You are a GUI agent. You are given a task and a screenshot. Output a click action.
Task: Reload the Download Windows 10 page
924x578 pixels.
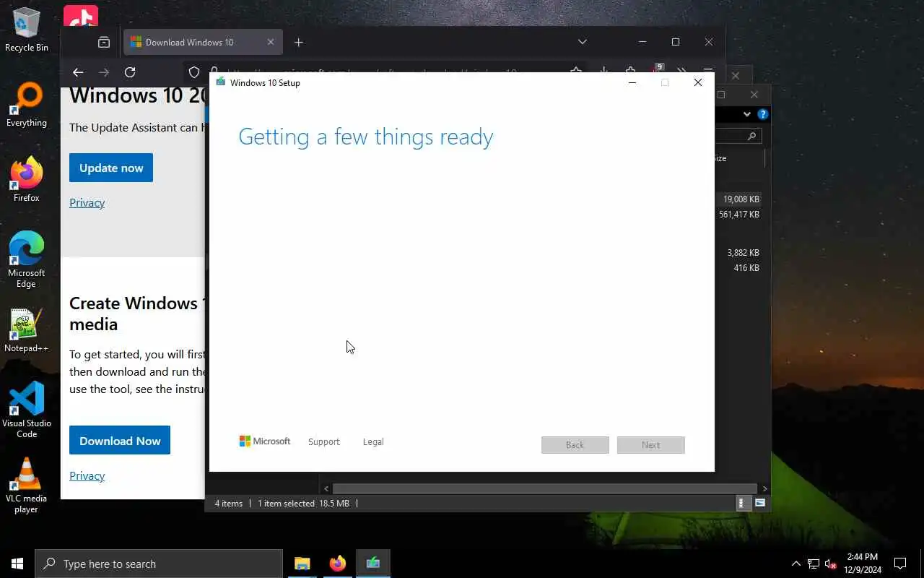[130, 72]
